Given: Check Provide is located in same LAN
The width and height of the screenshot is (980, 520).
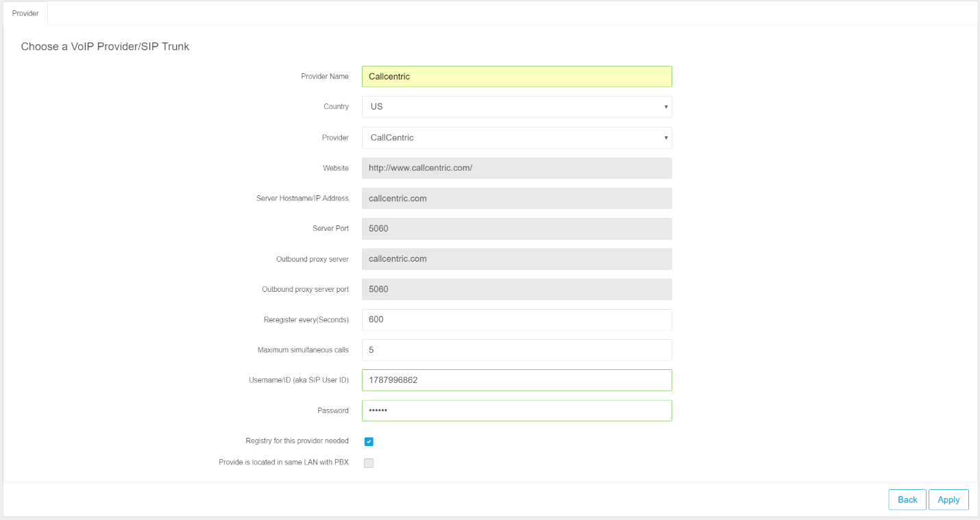Looking at the screenshot, I should [x=369, y=462].
